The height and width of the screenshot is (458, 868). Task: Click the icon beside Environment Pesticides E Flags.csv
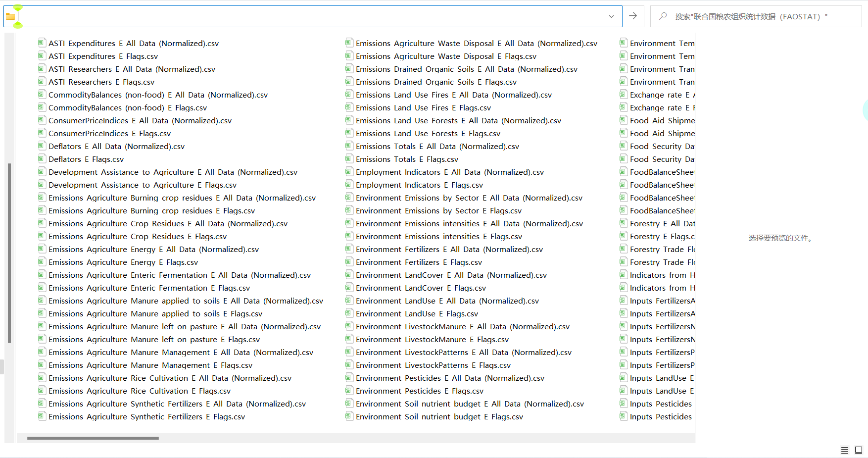coord(349,391)
